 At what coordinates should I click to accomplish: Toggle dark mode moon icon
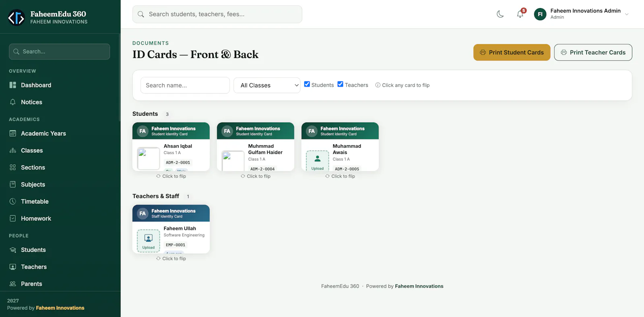point(500,14)
